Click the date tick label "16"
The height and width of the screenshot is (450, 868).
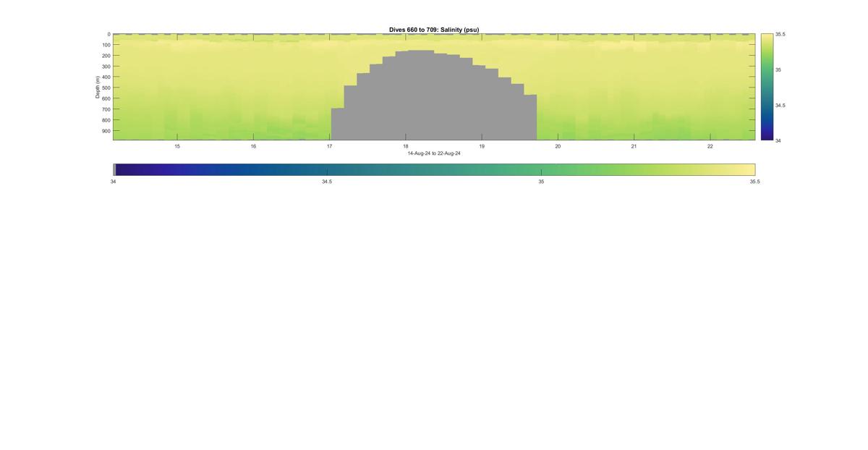point(253,146)
